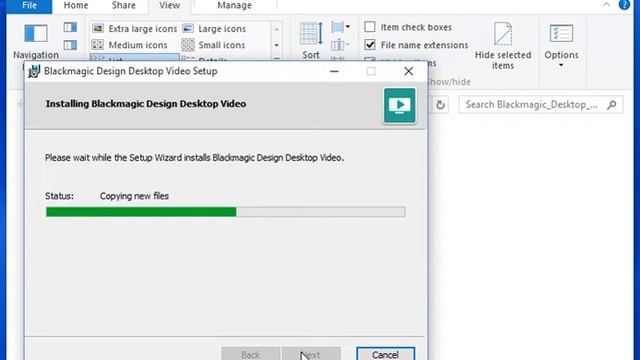Open the Sort by dropdown
640x360 pixels.
point(311,41)
